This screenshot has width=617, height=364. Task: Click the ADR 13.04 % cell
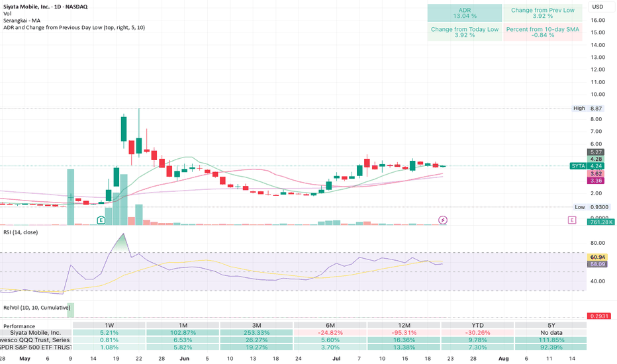(x=465, y=13)
